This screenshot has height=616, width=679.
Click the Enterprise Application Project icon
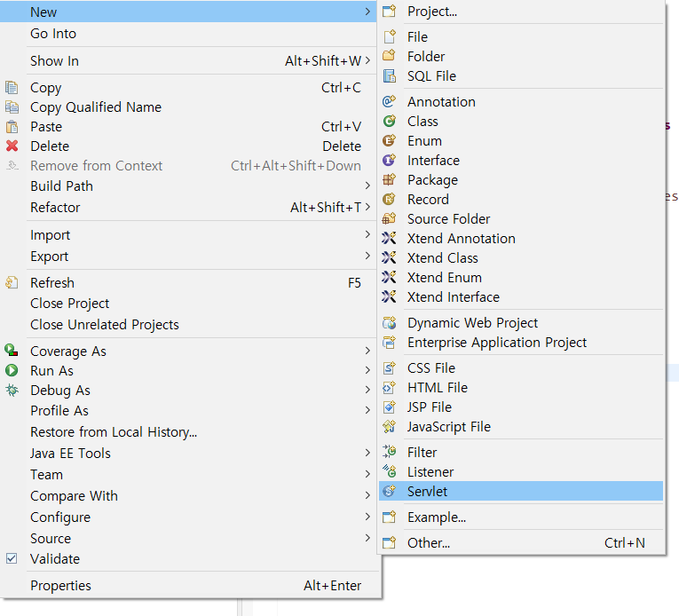(389, 343)
